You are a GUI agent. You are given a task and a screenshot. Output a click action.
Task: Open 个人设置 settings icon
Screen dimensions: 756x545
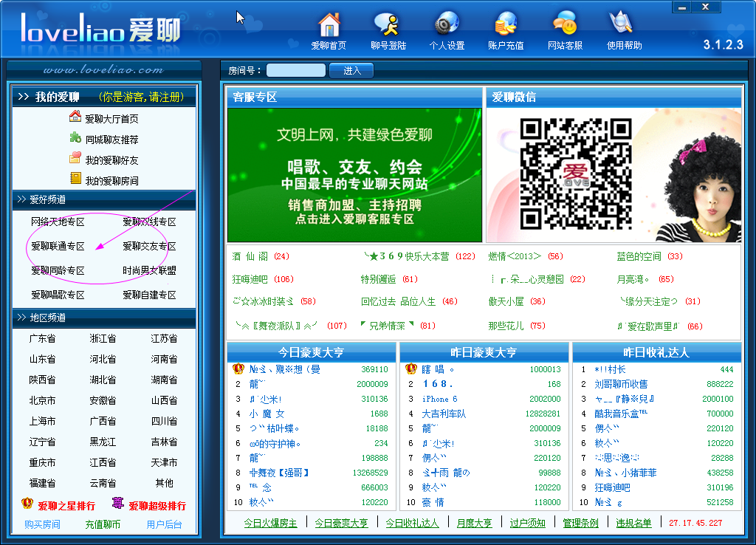pos(447,24)
